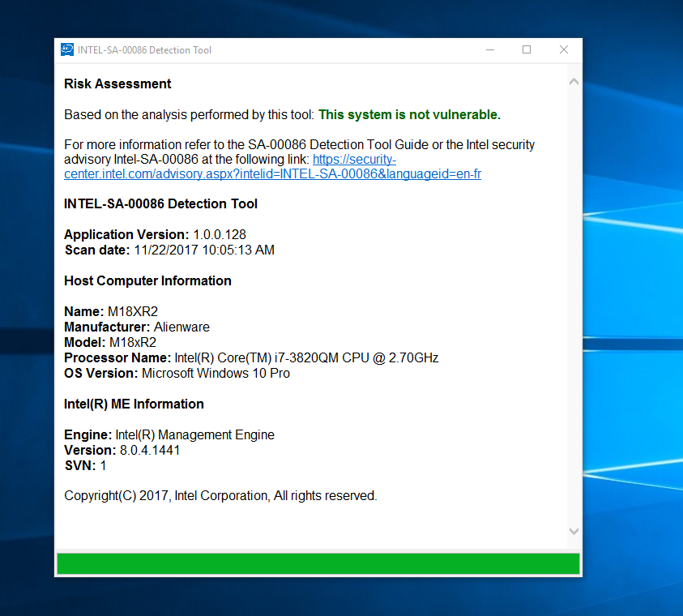Click the Manufacturer Alienware line
The height and width of the screenshot is (616, 683).
(137, 327)
